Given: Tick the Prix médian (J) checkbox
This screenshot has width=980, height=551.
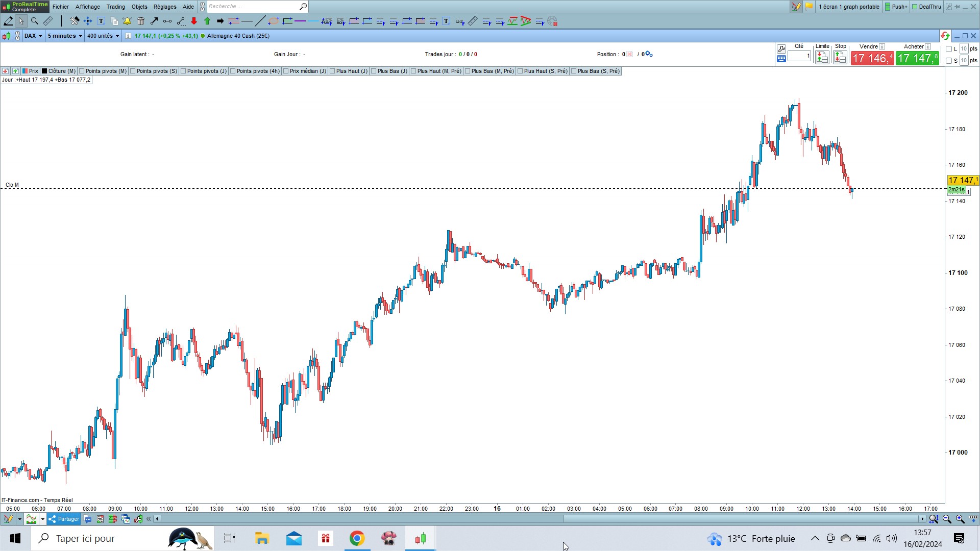Looking at the screenshot, I should click(x=286, y=71).
